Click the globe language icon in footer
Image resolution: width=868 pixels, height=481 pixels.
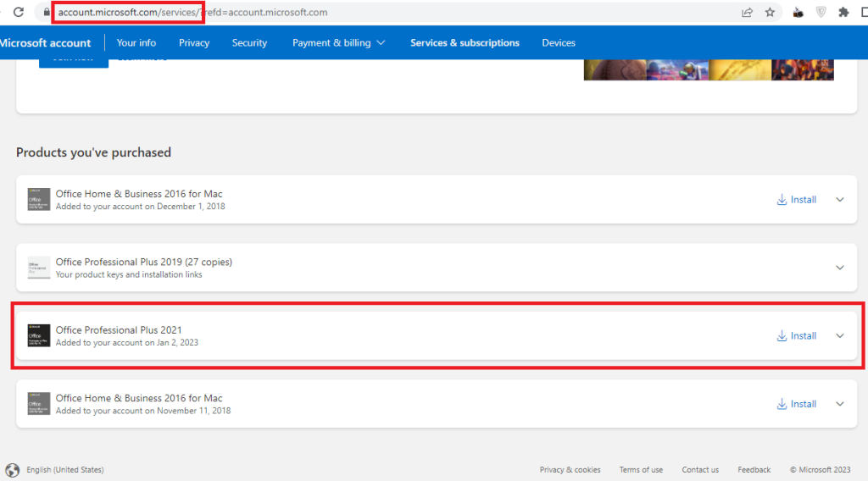pos(12,470)
